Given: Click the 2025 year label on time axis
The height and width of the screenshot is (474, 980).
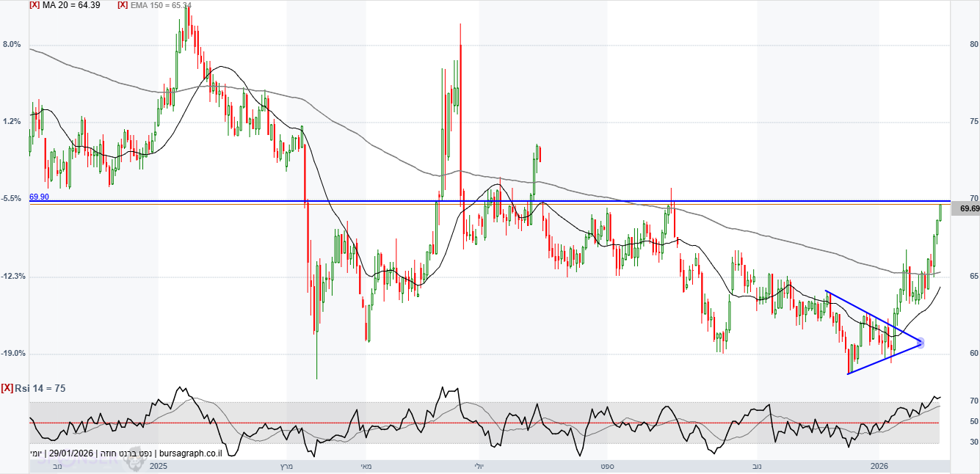Looking at the screenshot, I should 159,466.
